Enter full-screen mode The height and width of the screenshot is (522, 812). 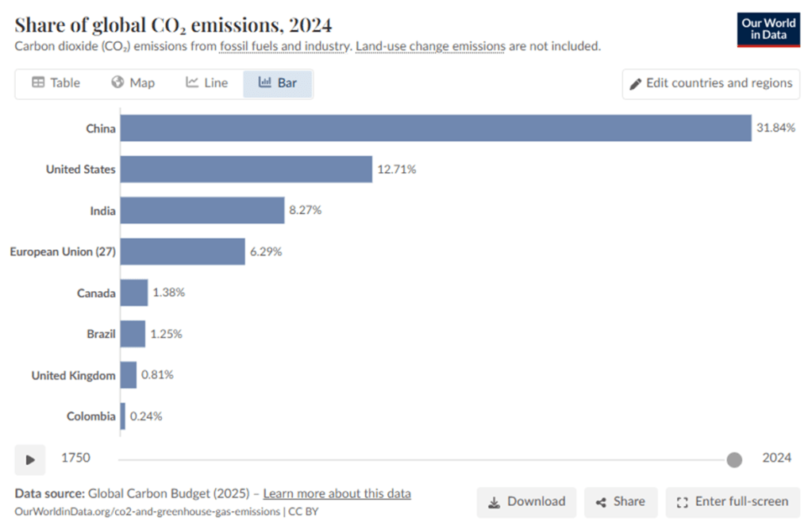click(x=732, y=501)
